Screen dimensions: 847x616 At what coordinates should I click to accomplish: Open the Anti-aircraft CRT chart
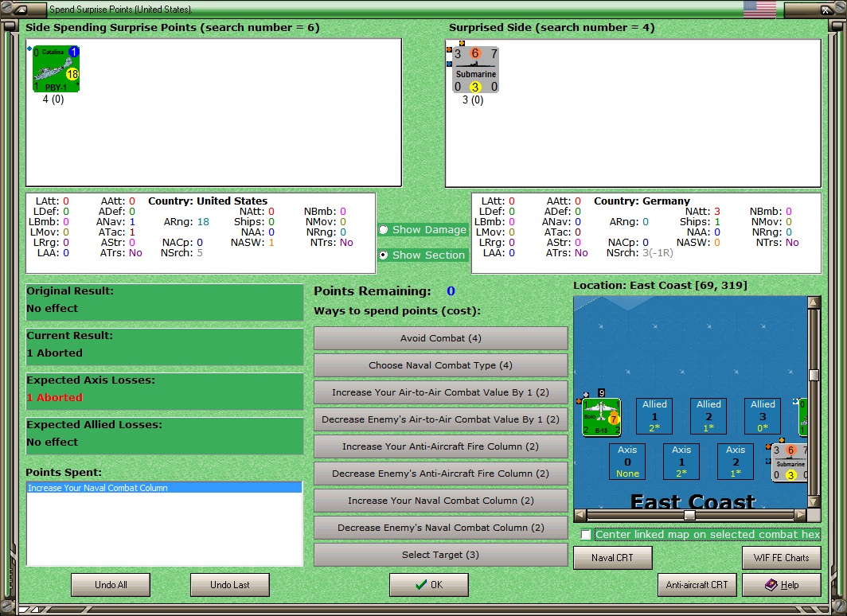click(x=697, y=585)
